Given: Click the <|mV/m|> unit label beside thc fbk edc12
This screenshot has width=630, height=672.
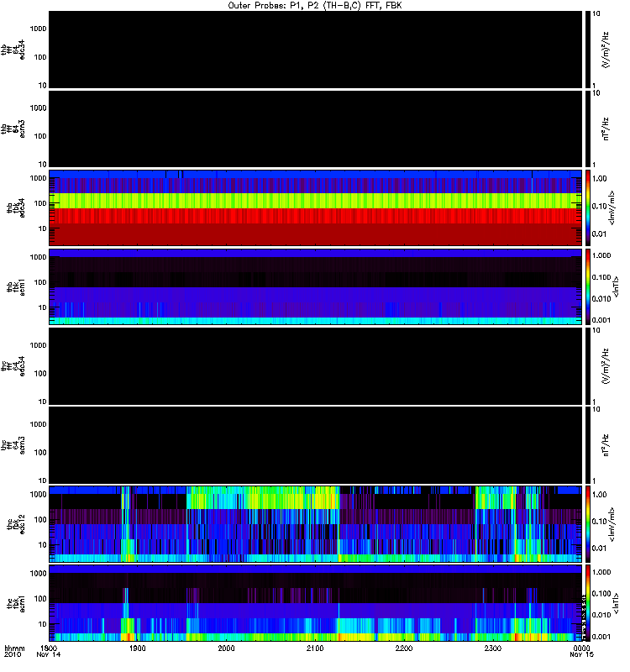Looking at the screenshot, I should 612,524.
